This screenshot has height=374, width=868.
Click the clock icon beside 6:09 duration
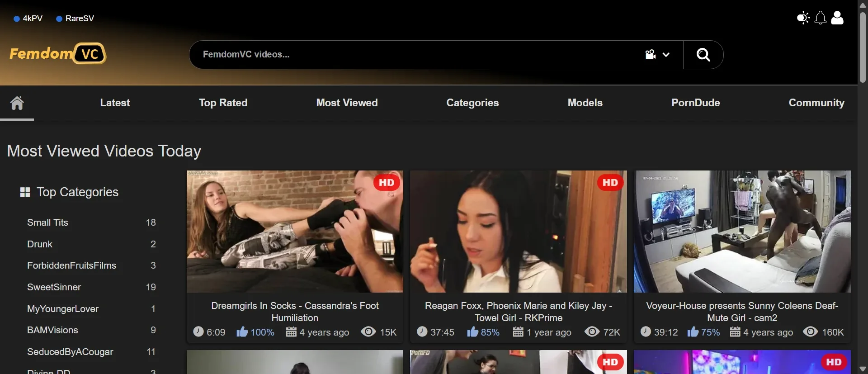coord(198,332)
